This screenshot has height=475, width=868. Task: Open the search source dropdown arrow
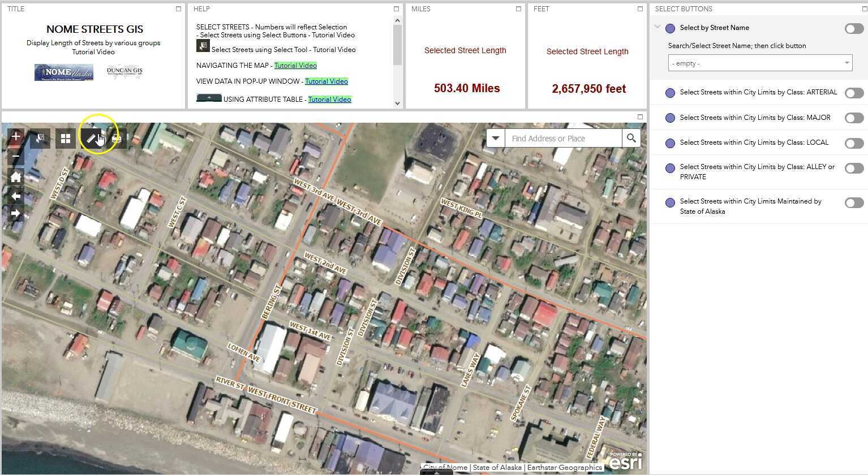click(496, 139)
